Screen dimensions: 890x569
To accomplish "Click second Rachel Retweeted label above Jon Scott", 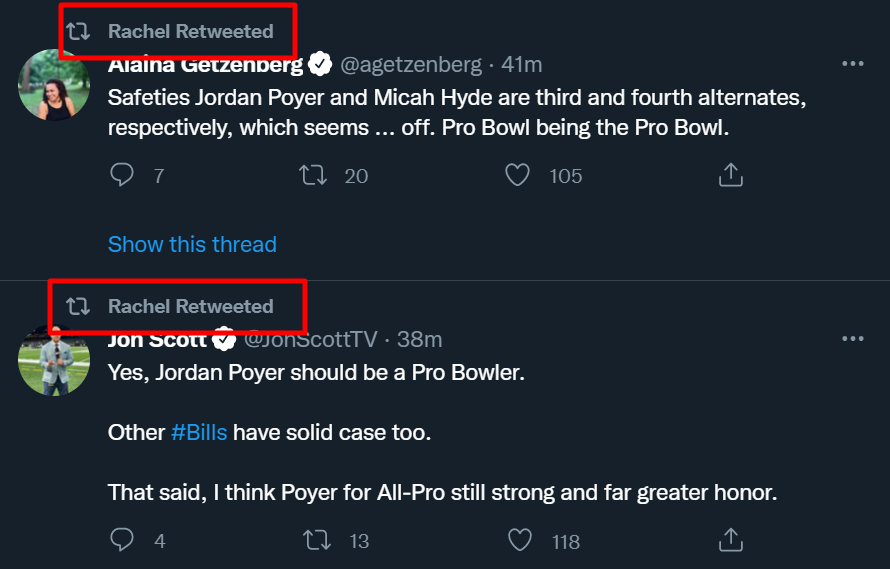I will tap(191, 307).
